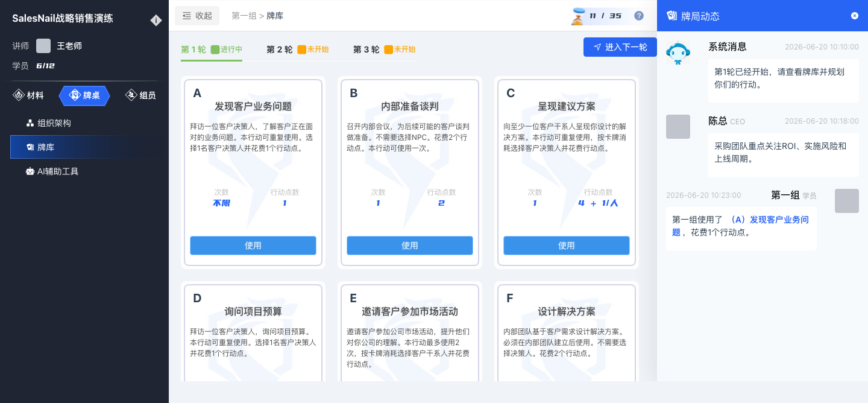The width and height of the screenshot is (868, 403).
Task: Click 未开始 status badge of 第 3 轮
Action: pos(400,49)
